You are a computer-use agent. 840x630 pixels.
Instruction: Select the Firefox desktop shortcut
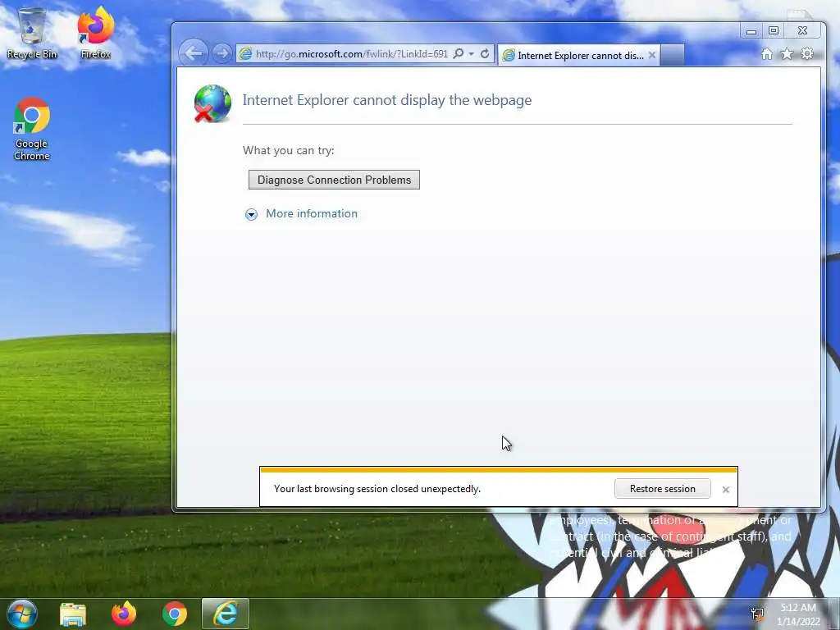point(96,33)
